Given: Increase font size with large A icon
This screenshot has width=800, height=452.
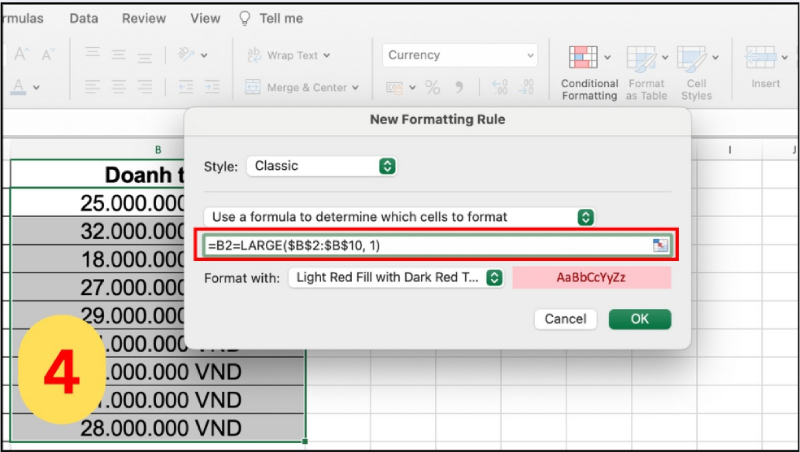Looking at the screenshot, I should point(21,54).
